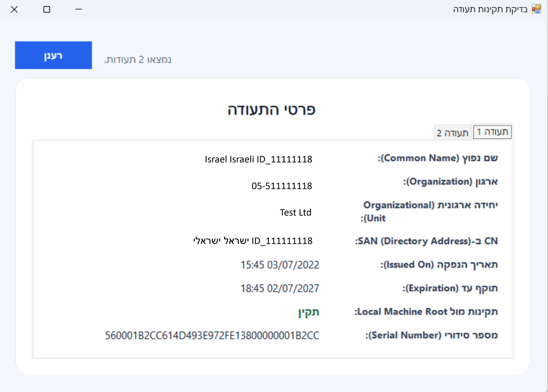Click the window title בדיקת תקינות תעודה
548x392 pixels.
click(490, 9)
